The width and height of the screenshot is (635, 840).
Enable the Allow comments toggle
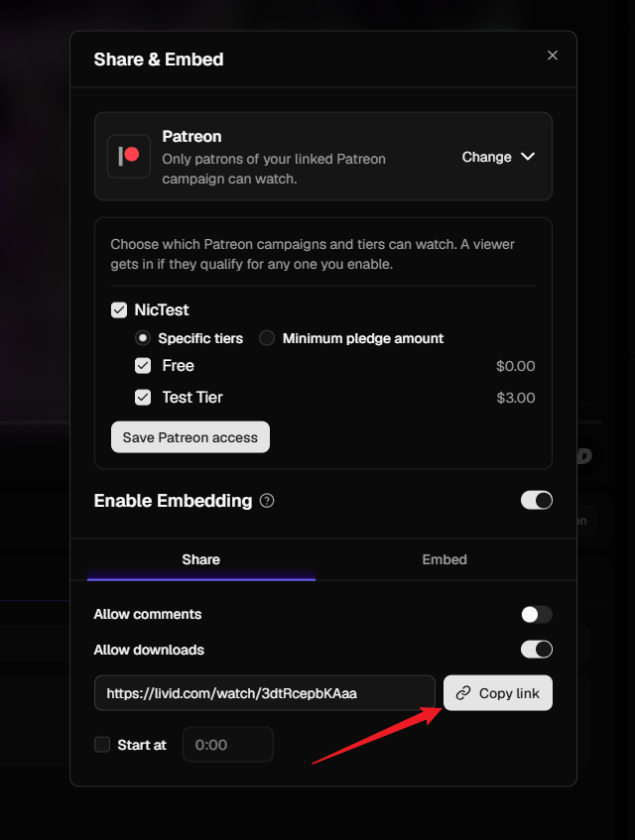tap(537, 615)
